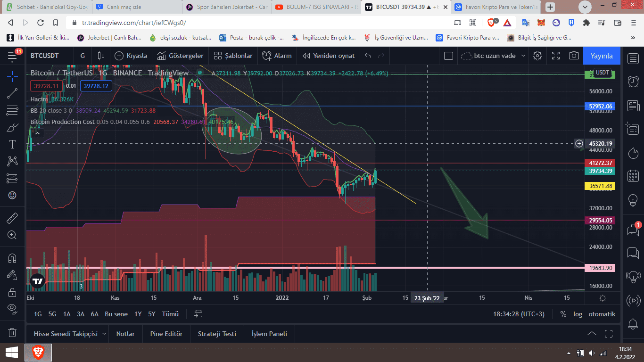Toggle stay in drawing mode
Screen dimensions: 644x362
(x=13, y=275)
